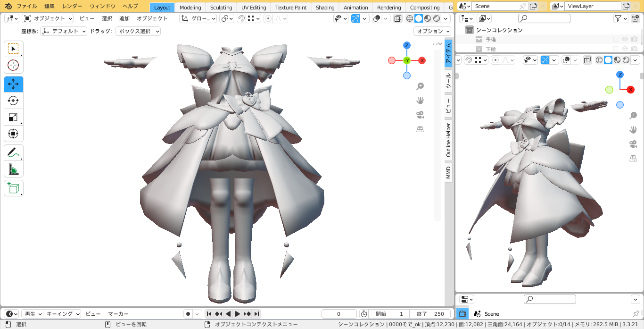Click the red X axis gizmo ball
The height and width of the screenshot is (329, 644).
coord(422,60)
